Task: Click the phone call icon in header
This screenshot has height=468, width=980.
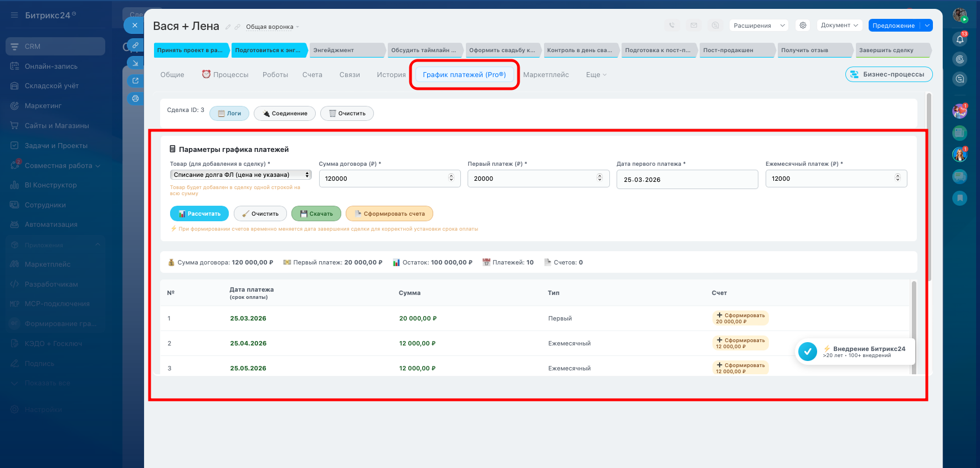Action: (x=672, y=26)
